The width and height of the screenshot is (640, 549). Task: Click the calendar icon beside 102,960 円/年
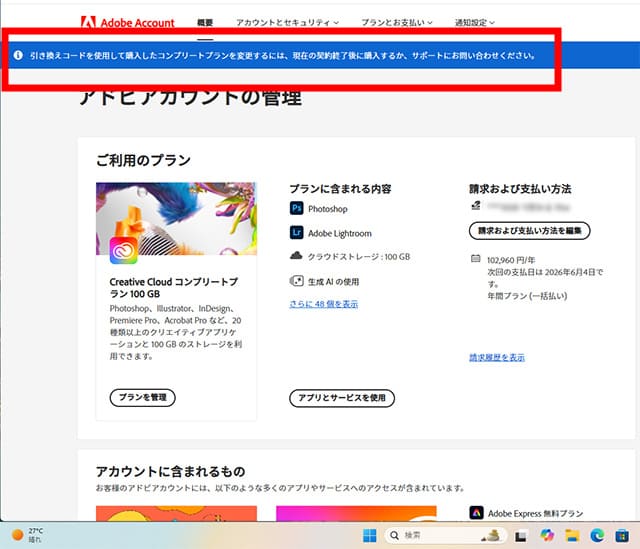476,258
